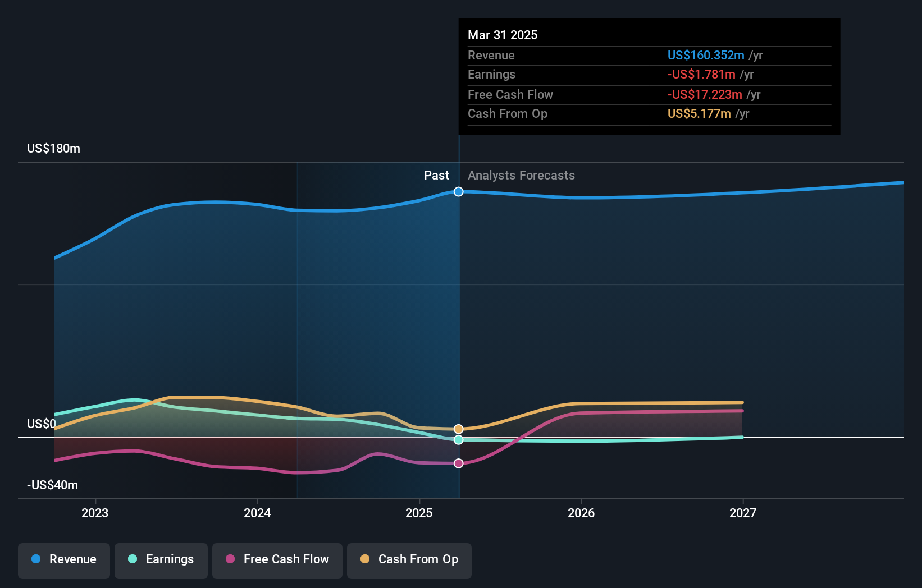Switch to the Past section of the chart
922x588 pixels.
coord(437,176)
